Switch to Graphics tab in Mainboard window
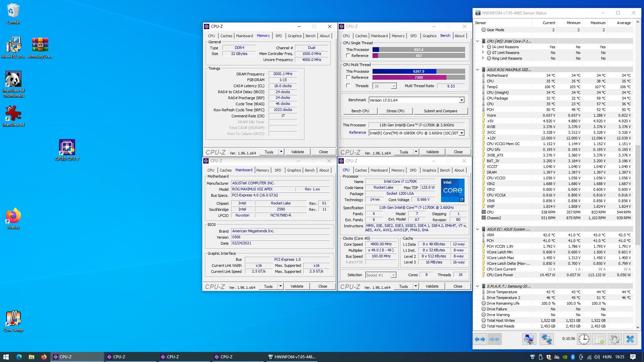The width and height of the screenshot is (644, 362). tap(294, 170)
